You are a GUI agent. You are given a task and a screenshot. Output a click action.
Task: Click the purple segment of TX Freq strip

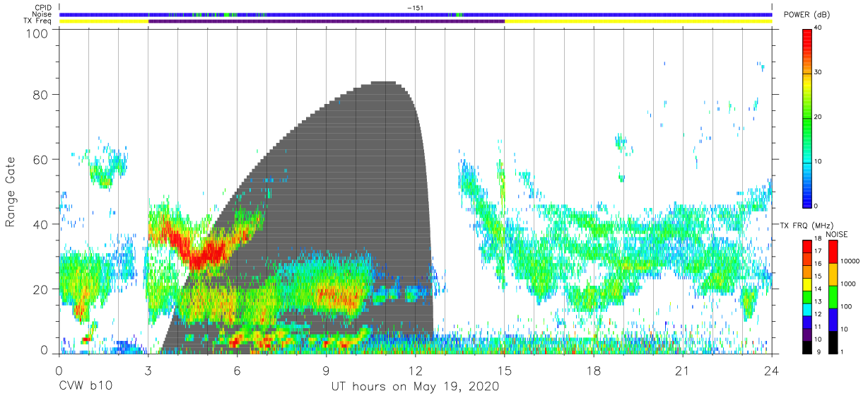coord(327,21)
